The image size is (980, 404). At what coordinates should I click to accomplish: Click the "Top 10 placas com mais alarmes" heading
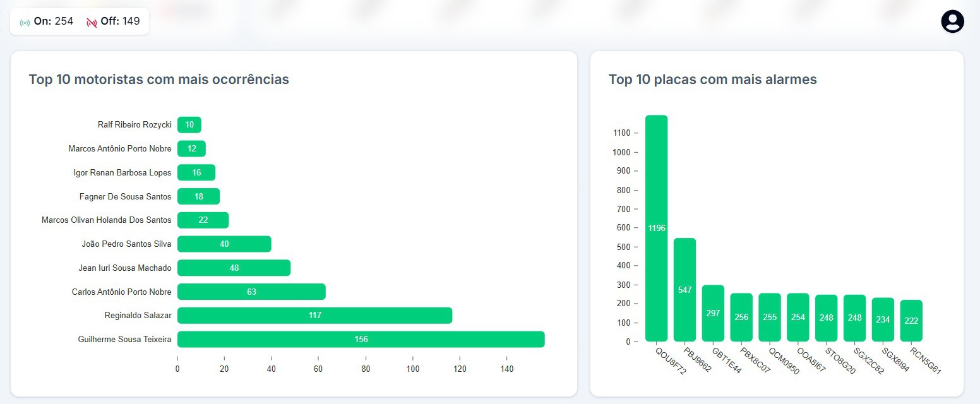(712, 80)
